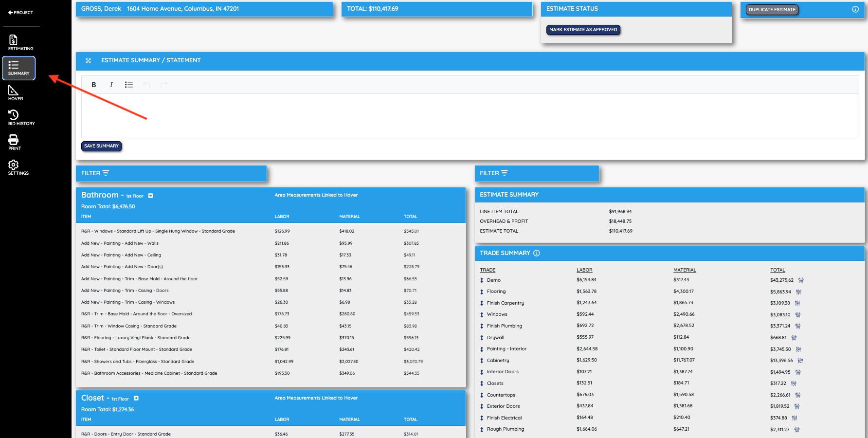Screen dimensions: 868x438
Task: Sort trade summary by TOTAL column
Action: tap(778, 270)
